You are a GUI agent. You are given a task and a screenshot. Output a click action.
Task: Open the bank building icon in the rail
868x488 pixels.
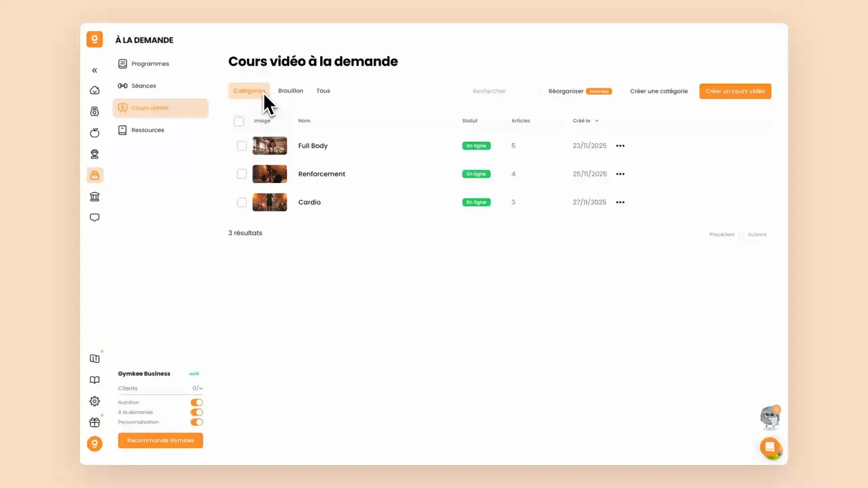tap(94, 197)
